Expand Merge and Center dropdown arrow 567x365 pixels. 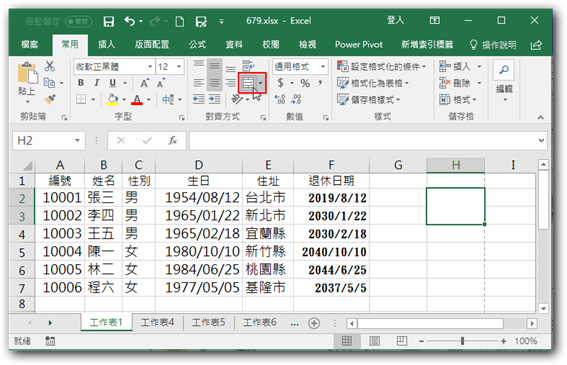pos(261,83)
